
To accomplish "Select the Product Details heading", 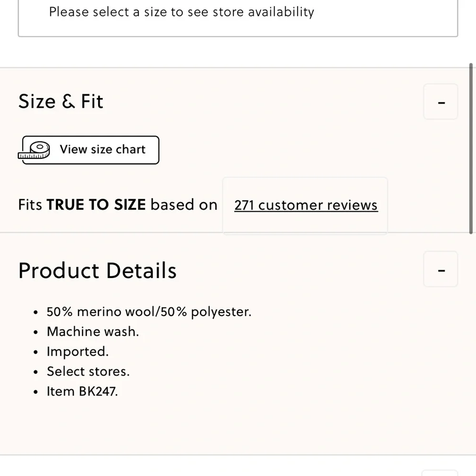I will [98, 270].
